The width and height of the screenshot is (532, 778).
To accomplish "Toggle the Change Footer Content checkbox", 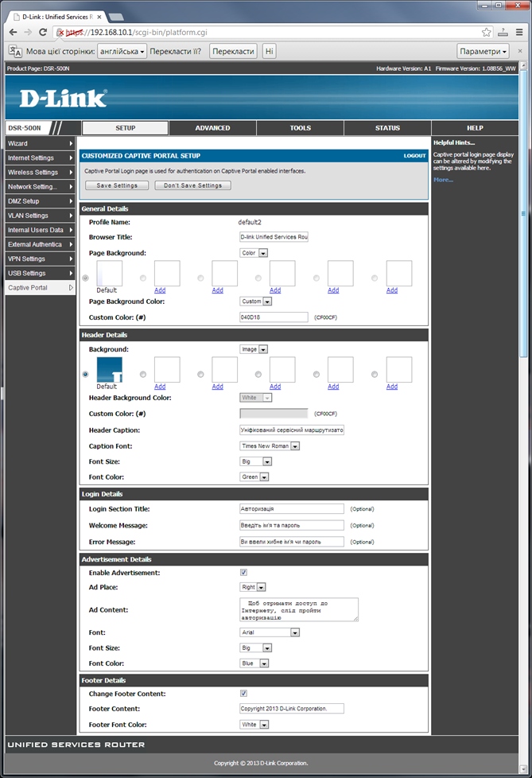I will [x=243, y=694].
